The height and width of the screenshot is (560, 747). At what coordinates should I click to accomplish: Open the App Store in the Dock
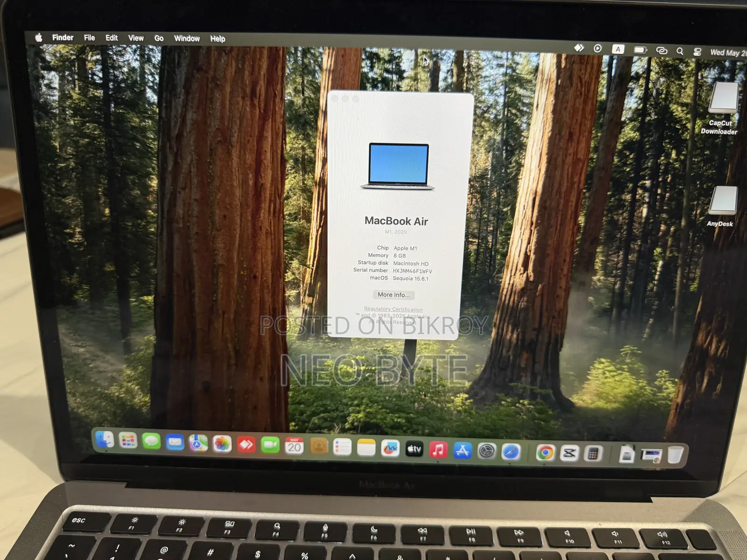[463, 451]
